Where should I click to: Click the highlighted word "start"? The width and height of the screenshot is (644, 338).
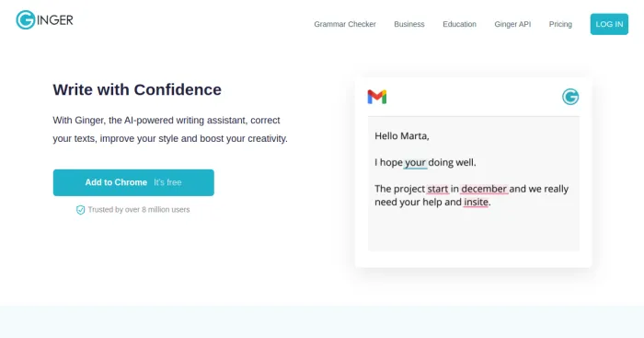[437, 189]
